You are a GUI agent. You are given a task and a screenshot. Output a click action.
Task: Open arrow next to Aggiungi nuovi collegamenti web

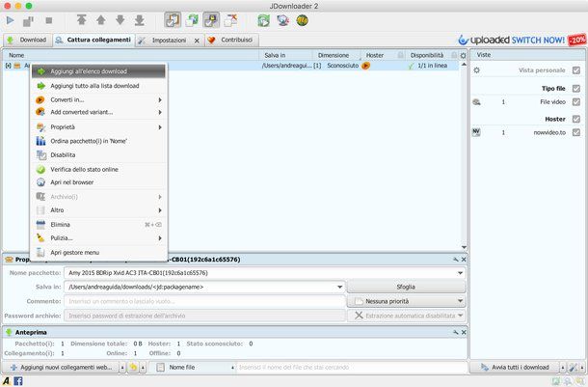tap(122, 368)
